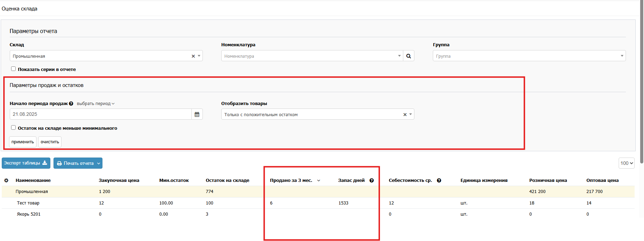The height and width of the screenshot is (241, 644).
Task: Open table settings gear icon
Action: point(6,180)
